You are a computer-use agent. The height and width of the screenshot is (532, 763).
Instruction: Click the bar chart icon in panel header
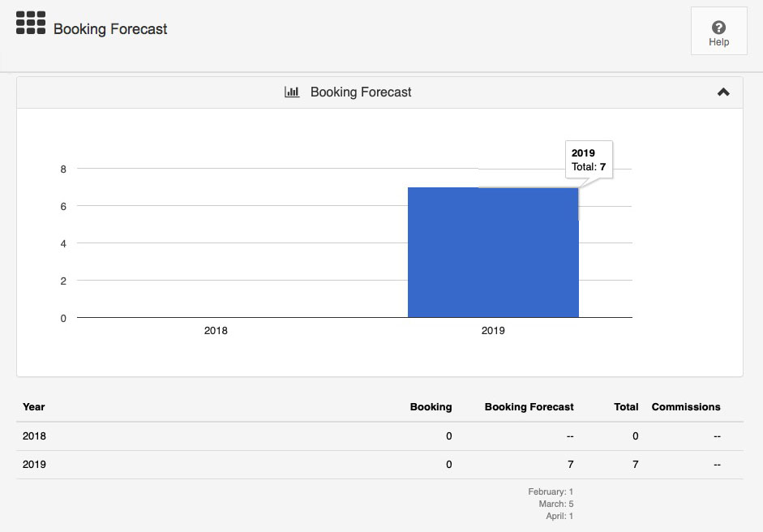pos(291,92)
